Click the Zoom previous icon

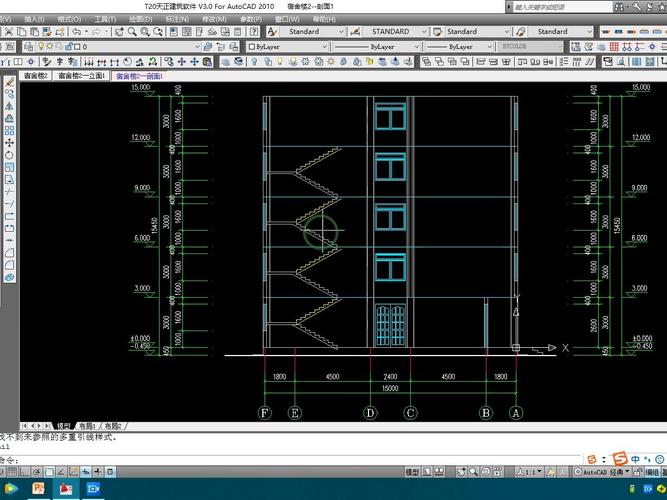click(158, 32)
